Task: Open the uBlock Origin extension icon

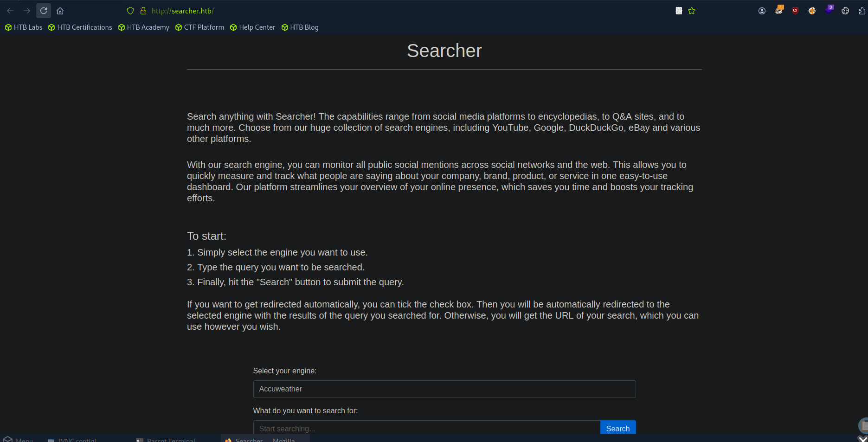Action: (795, 11)
